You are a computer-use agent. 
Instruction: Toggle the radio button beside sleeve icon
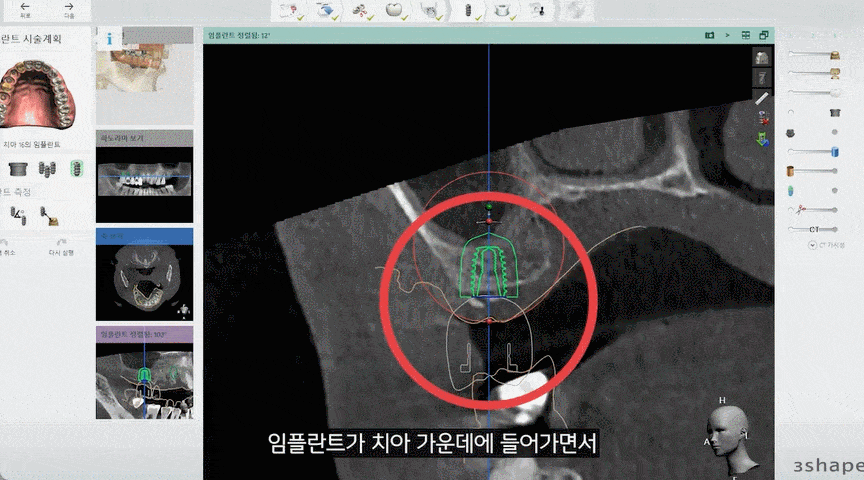click(x=791, y=112)
